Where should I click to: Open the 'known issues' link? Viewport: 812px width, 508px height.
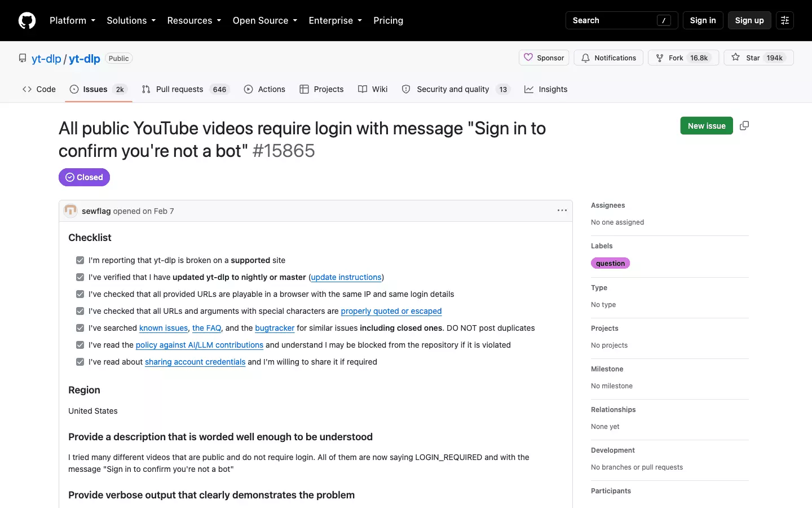click(164, 328)
